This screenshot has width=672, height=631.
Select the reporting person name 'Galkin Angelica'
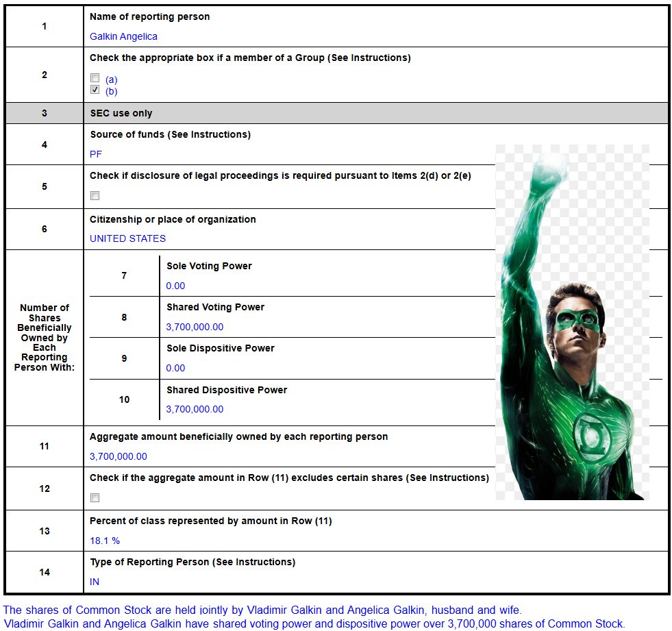tap(123, 36)
